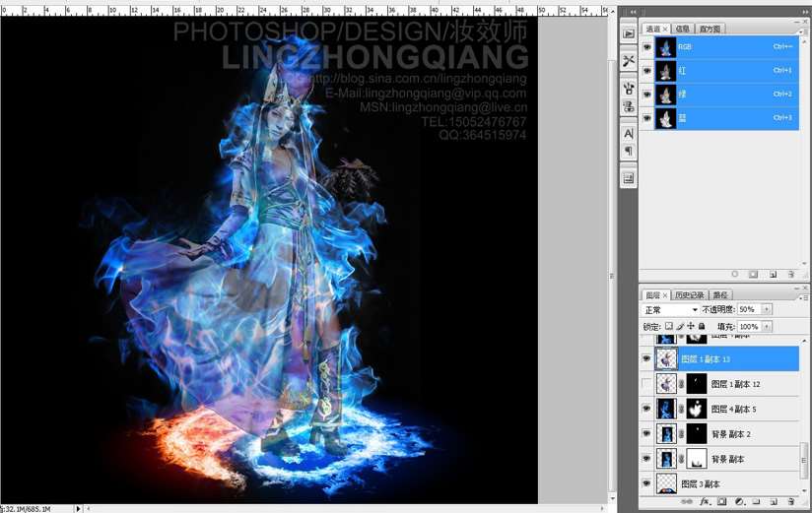Open blend mode dropdown showing 正常
This screenshot has height=513, width=812.
point(671,309)
